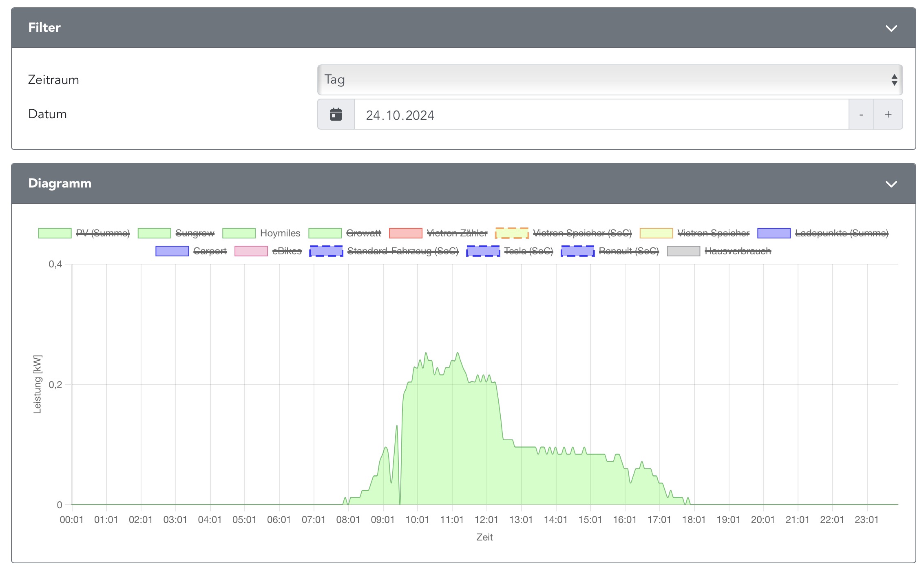Show Victron Speicher (SoC) dashed series
924x569 pixels.
point(582,233)
